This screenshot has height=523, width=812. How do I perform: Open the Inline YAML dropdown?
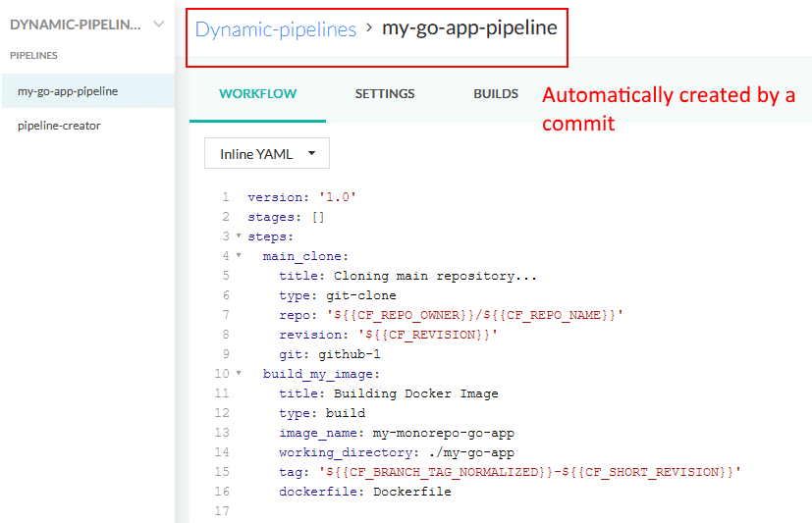pyautogui.click(x=266, y=154)
